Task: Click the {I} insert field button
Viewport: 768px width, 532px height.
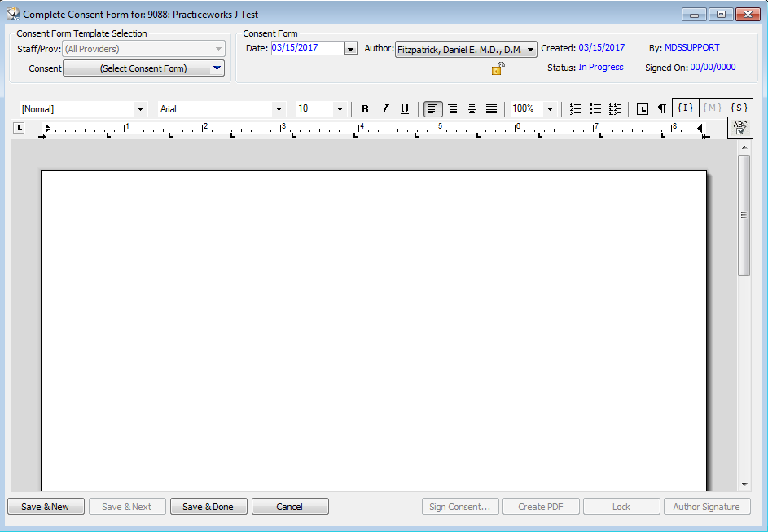Action: 686,108
